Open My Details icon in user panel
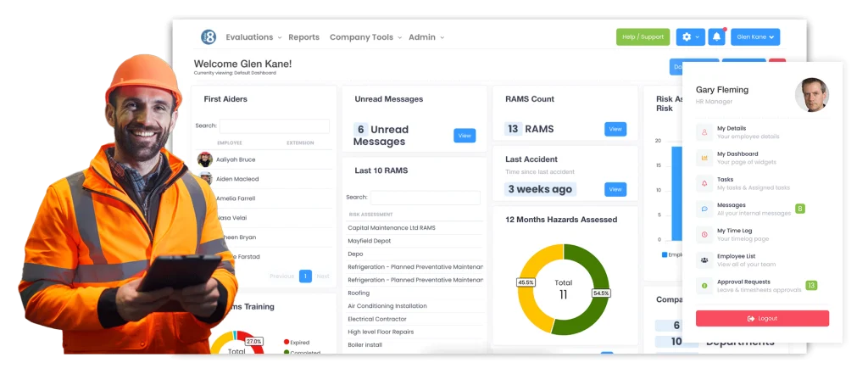Image resolution: width=868 pixels, height=374 pixels. point(704,132)
